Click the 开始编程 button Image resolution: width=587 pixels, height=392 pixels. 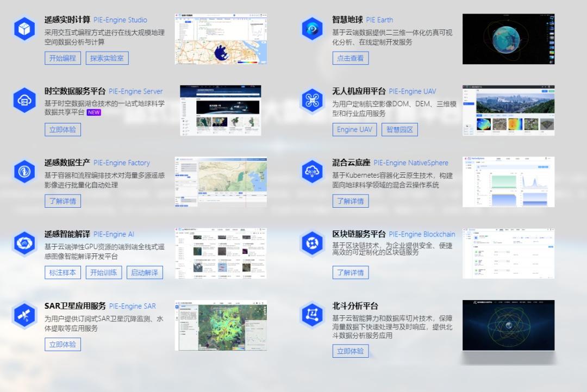63,58
